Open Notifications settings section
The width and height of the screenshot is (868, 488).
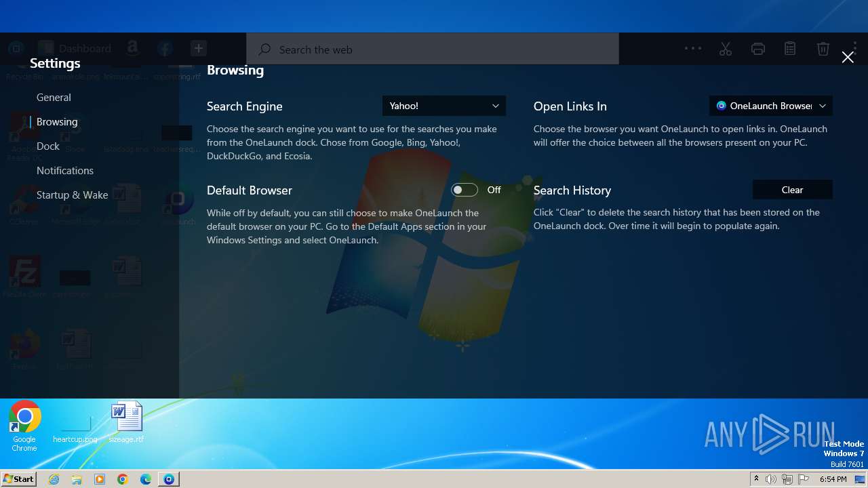(65, 171)
